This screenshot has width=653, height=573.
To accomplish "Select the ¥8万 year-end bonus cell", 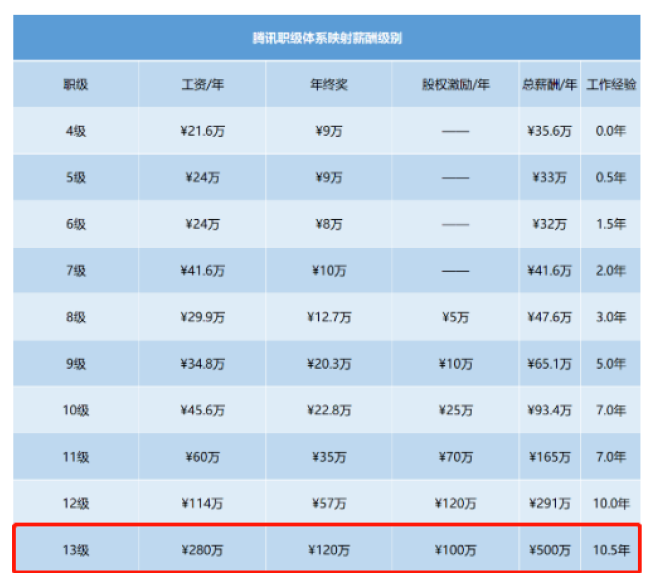I will pos(328,224).
